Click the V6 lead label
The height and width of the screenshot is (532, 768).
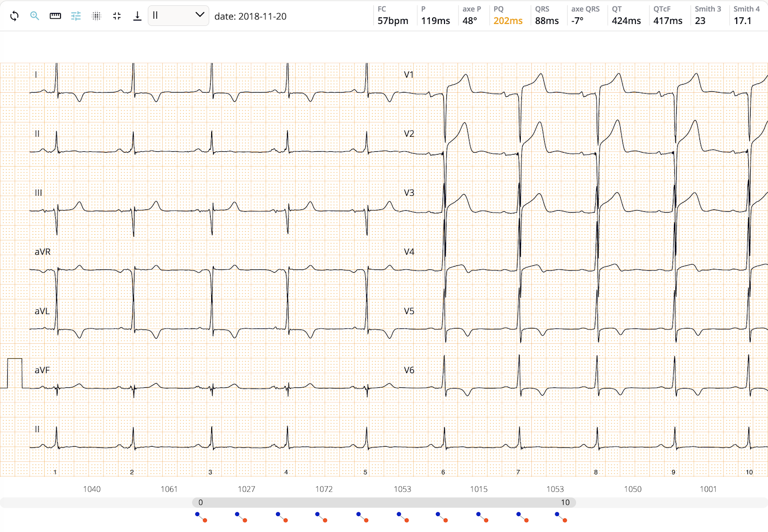tap(408, 370)
